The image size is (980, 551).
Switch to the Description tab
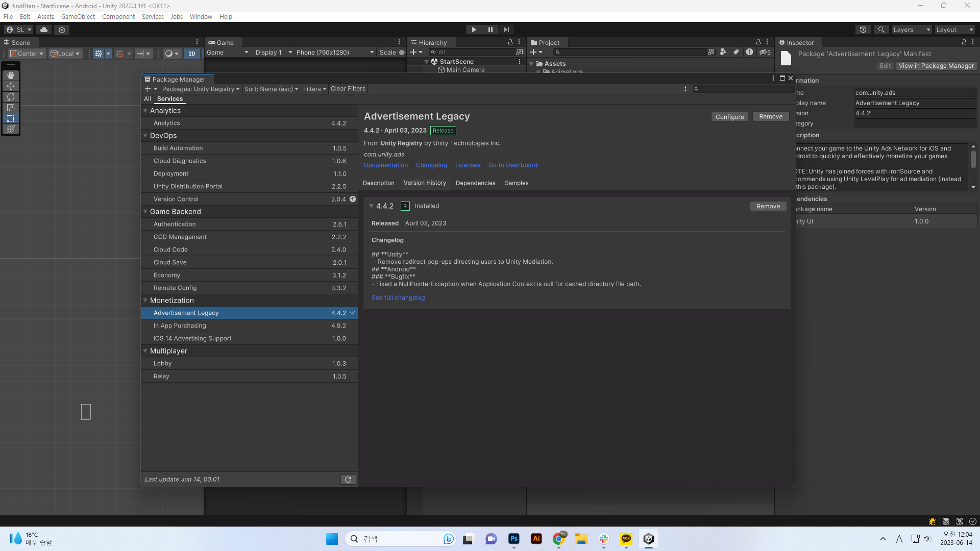pyautogui.click(x=379, y=183)
